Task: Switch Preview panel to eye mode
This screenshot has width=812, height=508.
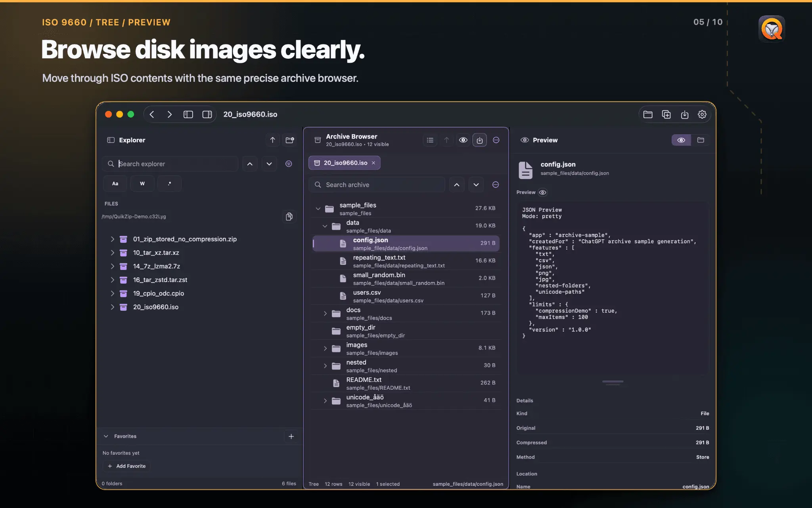Action: pos(681,140)
